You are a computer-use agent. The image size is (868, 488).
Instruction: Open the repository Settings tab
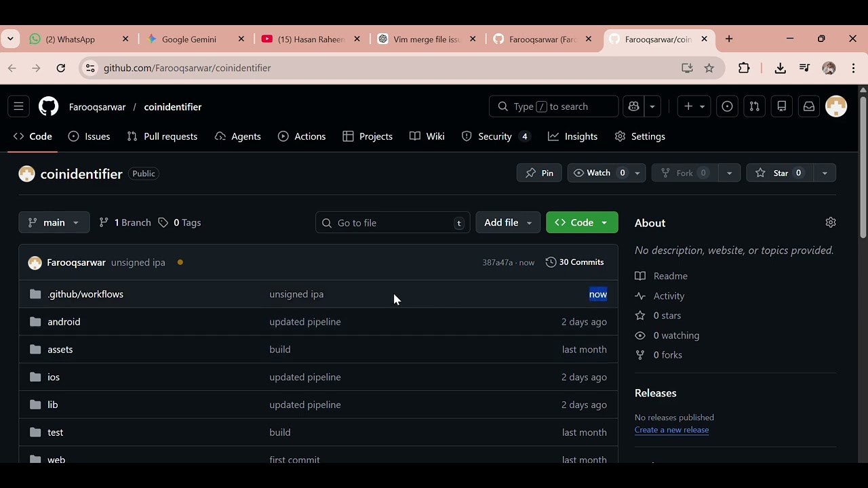(639, 136)
